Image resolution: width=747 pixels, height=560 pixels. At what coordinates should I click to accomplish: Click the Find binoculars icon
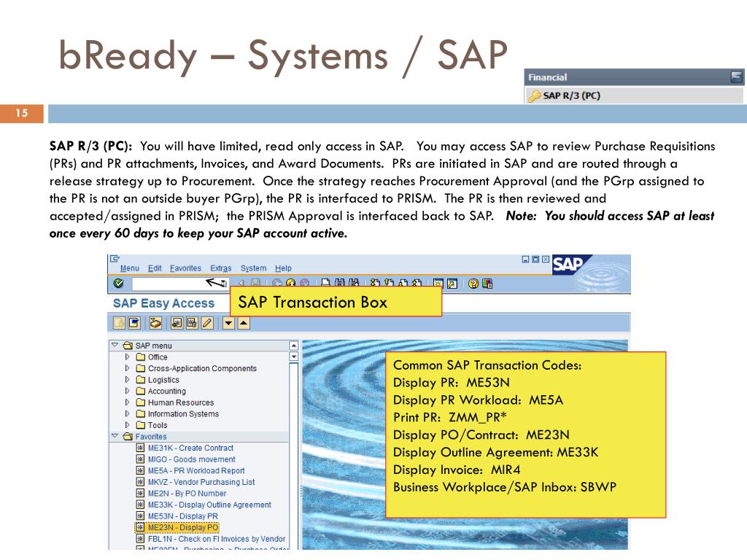tap(340, 284)
